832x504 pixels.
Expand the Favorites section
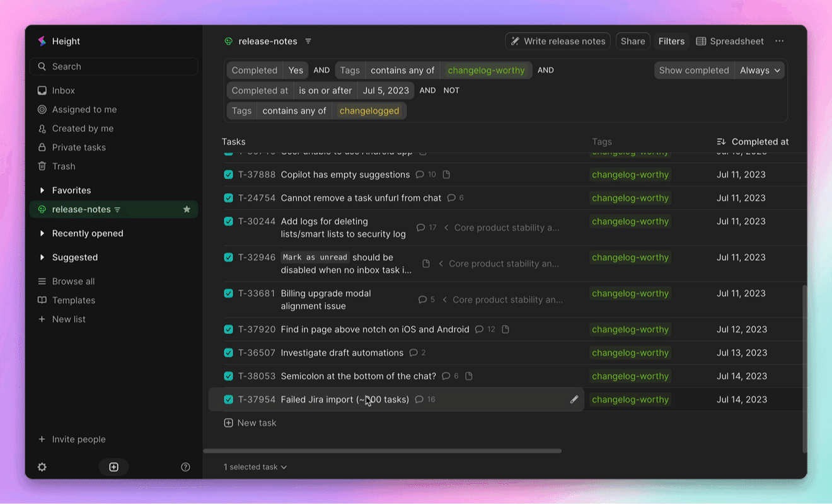(42, 190)
